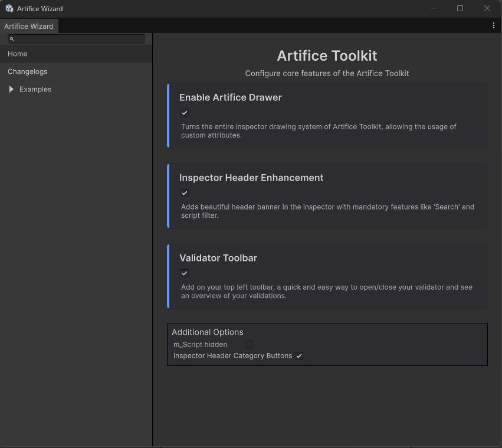Uncheck Inspector Header Category Buttons
The width and height of the screenshot is (502, 448).
[299, 356]
